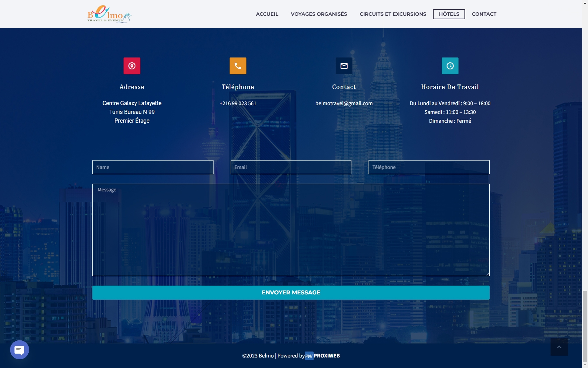Click the scrollbar up arrow
Screen dimensions: 588x368
pos(585,3)
